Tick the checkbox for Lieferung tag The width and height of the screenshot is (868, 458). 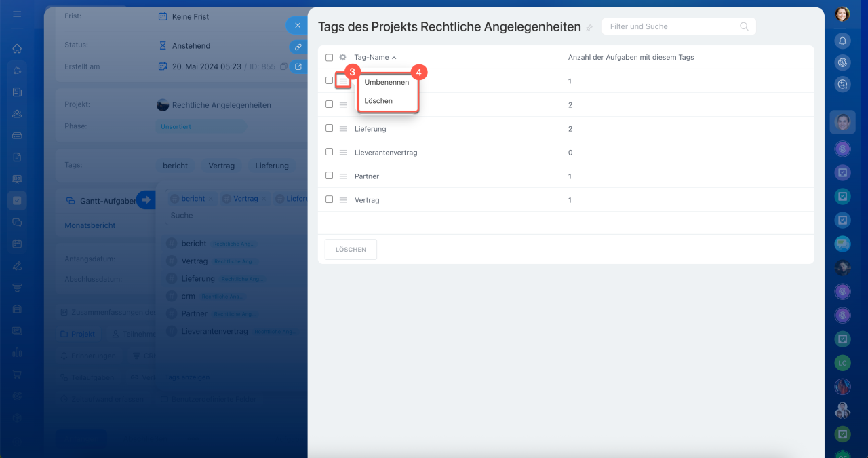(x=329, y=128)
